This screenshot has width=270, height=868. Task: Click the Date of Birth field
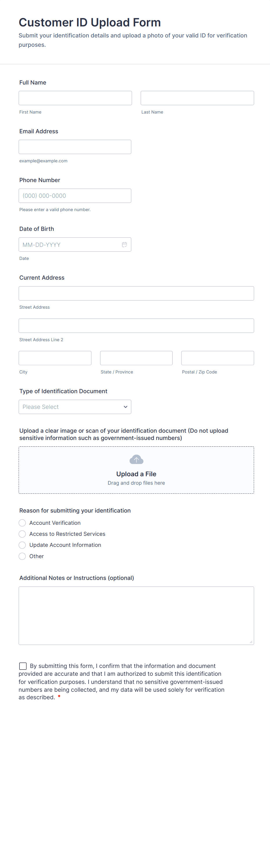coord(75,245)
